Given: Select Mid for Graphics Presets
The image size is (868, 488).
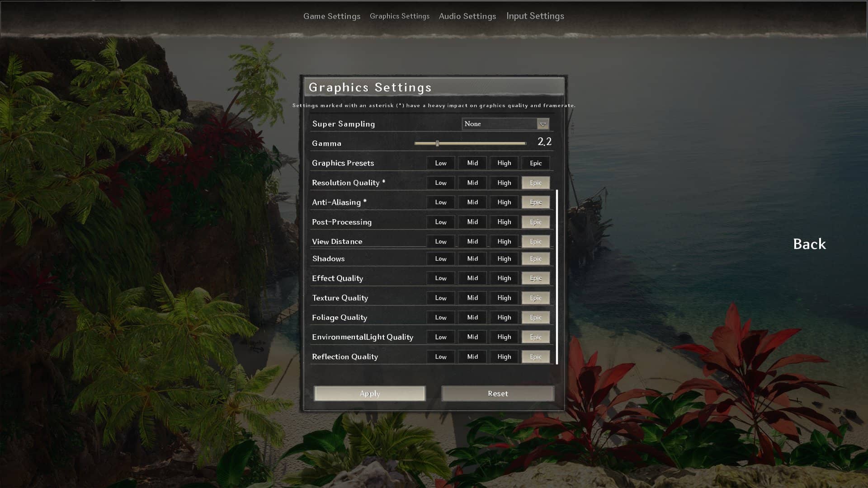Looking at the screenshot, I should tap(472, 163).
